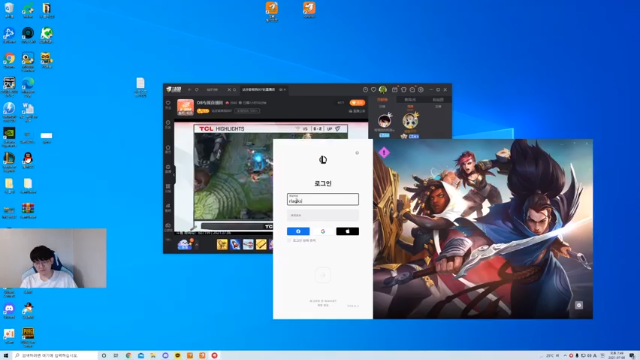
Task: Open the notification center in the taskbar
Action: [632, 356]
